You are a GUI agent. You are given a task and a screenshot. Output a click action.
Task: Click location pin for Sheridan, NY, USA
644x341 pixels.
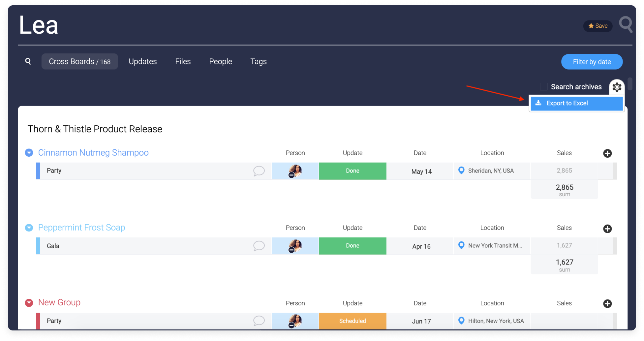tap(461, 170)
